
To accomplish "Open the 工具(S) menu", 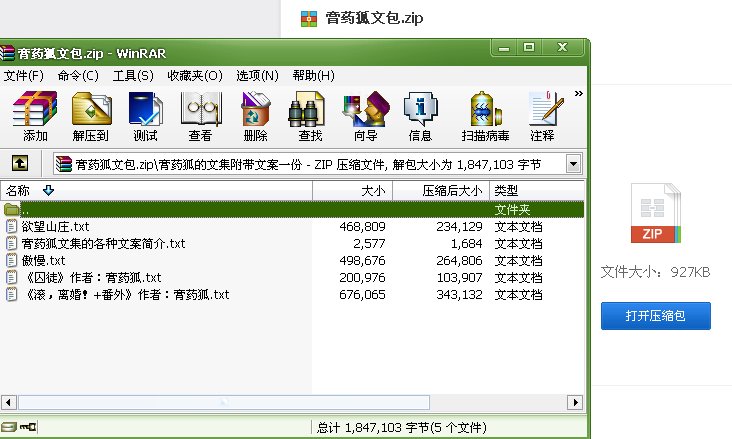I will [133, 76].
